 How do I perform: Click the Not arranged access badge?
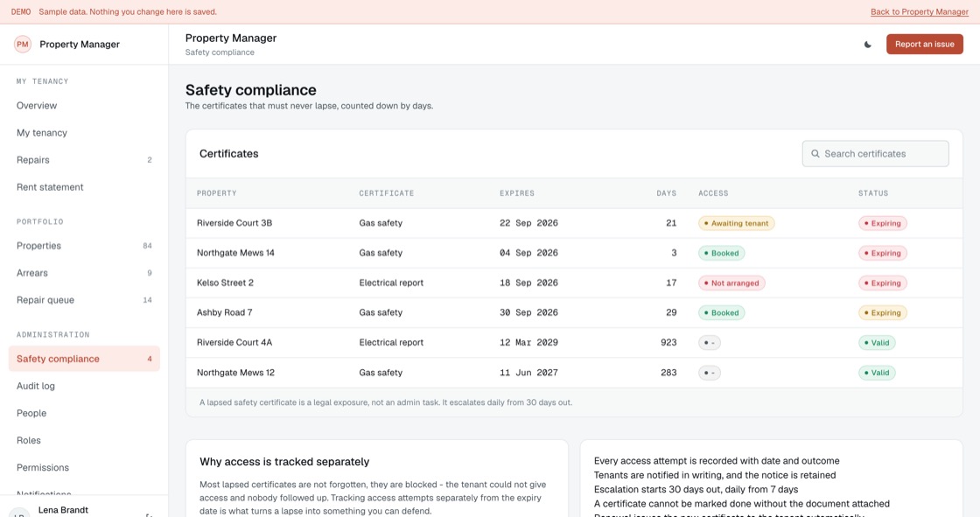pos(731,283)
